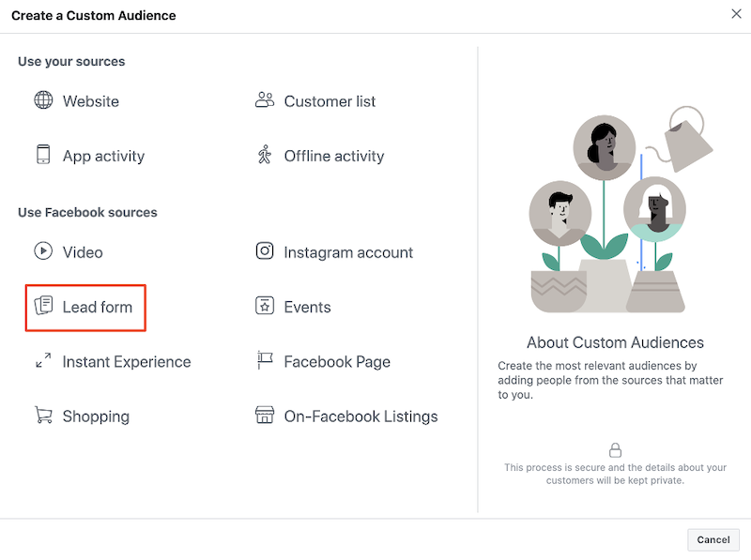Viewport: 751px width, 560px height.
Task: Select the Shopping cart icon
Action: coord(43,416)
